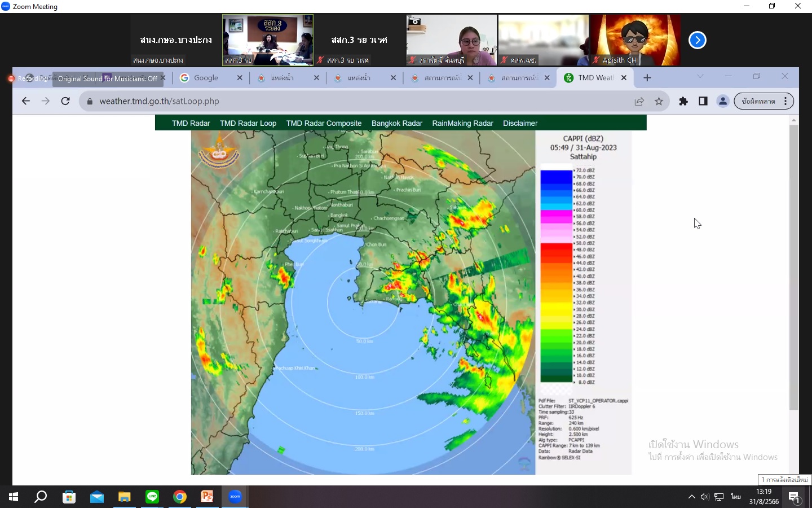Click the share page icon in address bar
Screen dimensions: 812x508
click(x=639, y=102)
